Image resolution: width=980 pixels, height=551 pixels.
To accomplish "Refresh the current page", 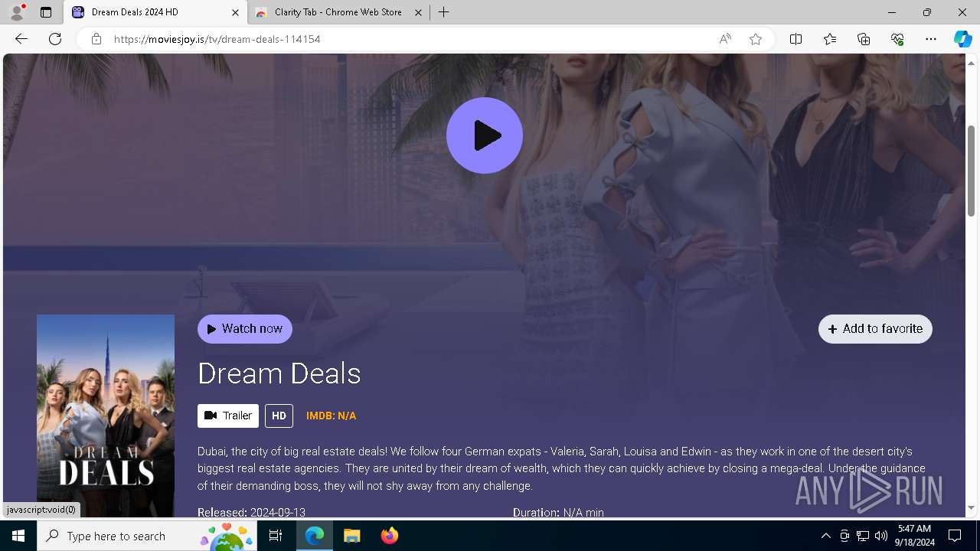I will [55, 39].
